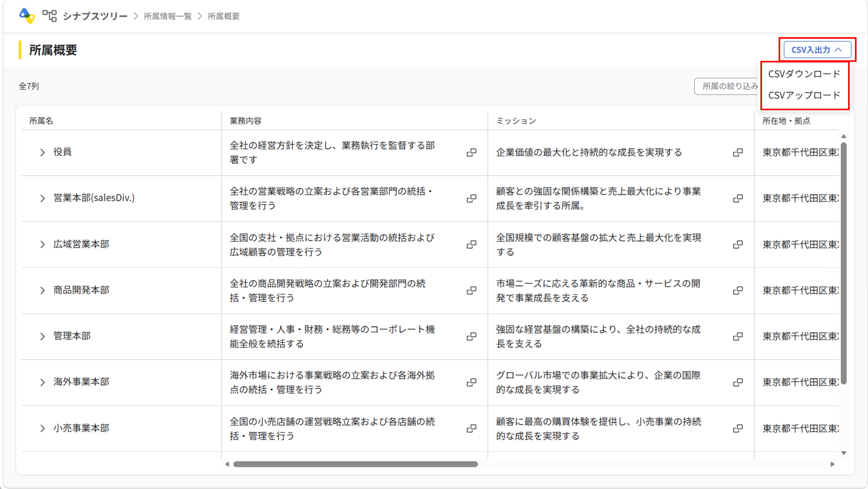The image size is (868, 489).
Task: Select CSVアップロード from menu
Action: click(x=804, y=95)
